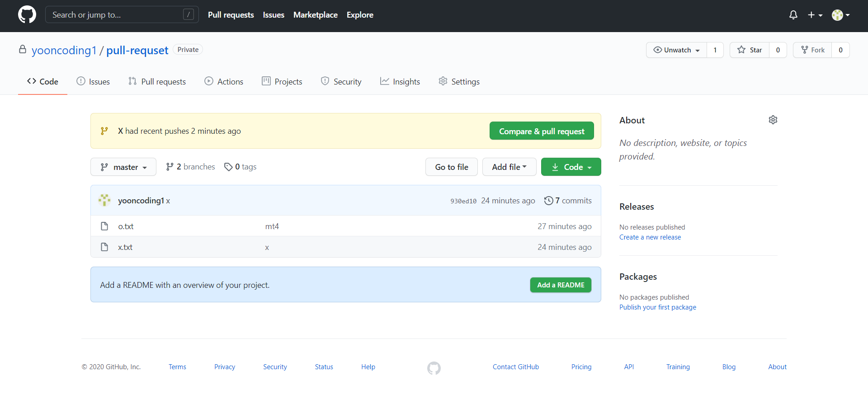Open the Blog footer link
This screenshot has height=418, width=868.
(x=729, y=367)
